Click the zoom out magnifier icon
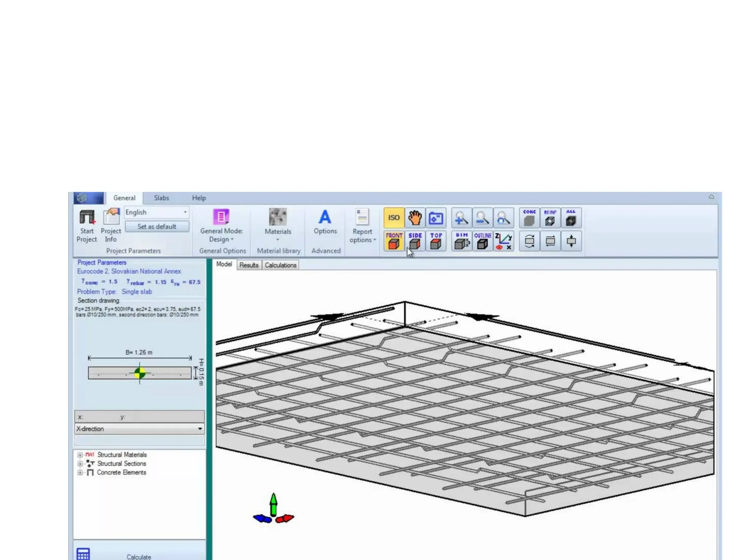The image size is (747, 560). tap(482, 218)
